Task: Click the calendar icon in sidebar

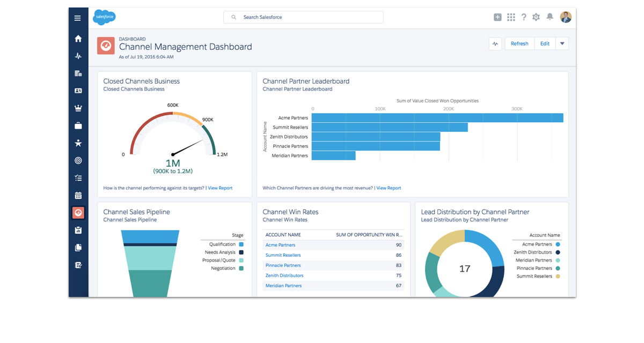Action: 78,196
